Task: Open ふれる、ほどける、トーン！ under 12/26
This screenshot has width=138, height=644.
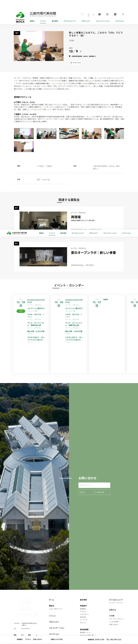Action: coord(74,315)
